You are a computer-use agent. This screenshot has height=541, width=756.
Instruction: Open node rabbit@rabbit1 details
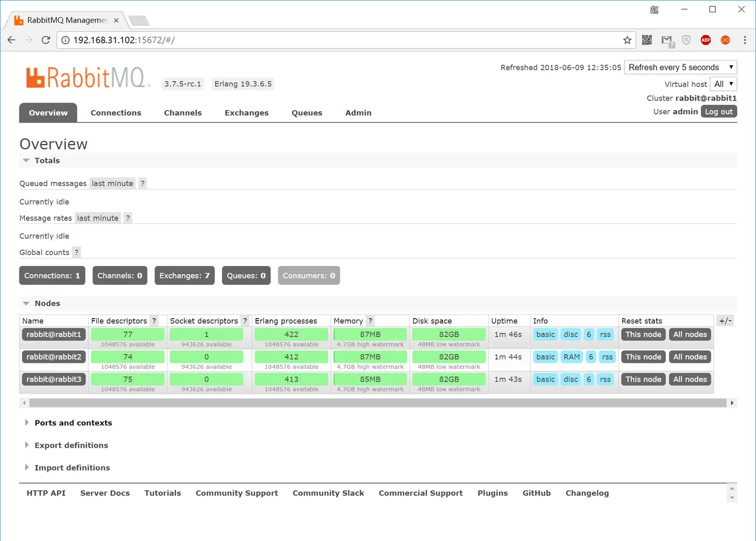coord(54,335)
